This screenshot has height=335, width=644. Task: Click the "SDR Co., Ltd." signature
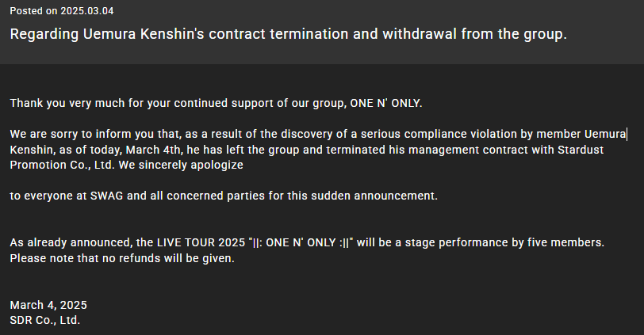pyautogui.click(x=44, y=320)
